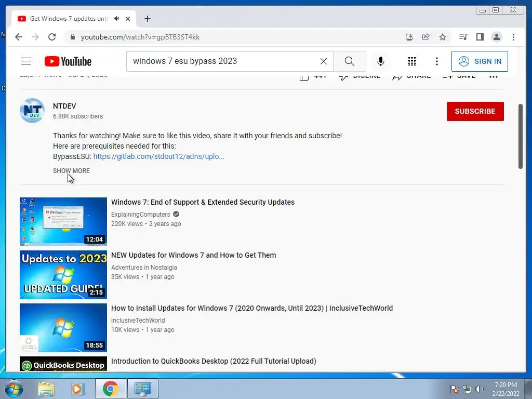Screen dimensions: 532x399
Task: Launch Windows Media Player from taskbar
Action: (78, 389)
